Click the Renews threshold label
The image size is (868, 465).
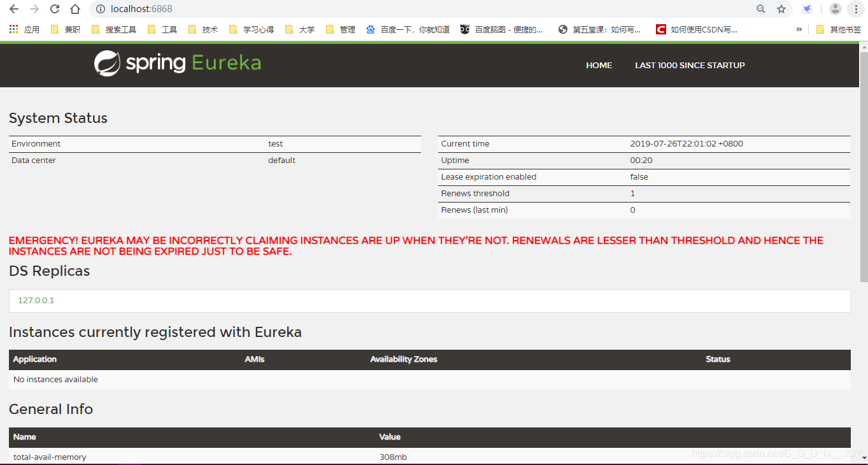(475, 194)
